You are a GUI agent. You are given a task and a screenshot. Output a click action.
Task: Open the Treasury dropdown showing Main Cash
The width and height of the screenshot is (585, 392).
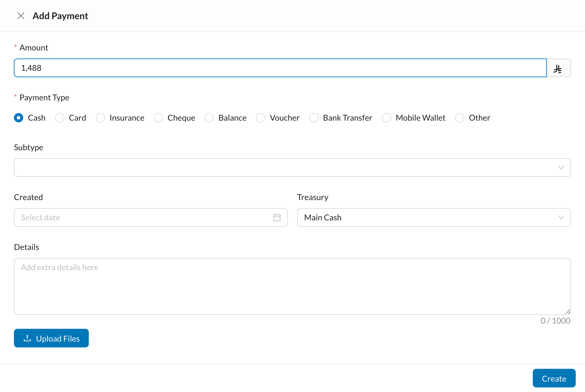(434, 217)
